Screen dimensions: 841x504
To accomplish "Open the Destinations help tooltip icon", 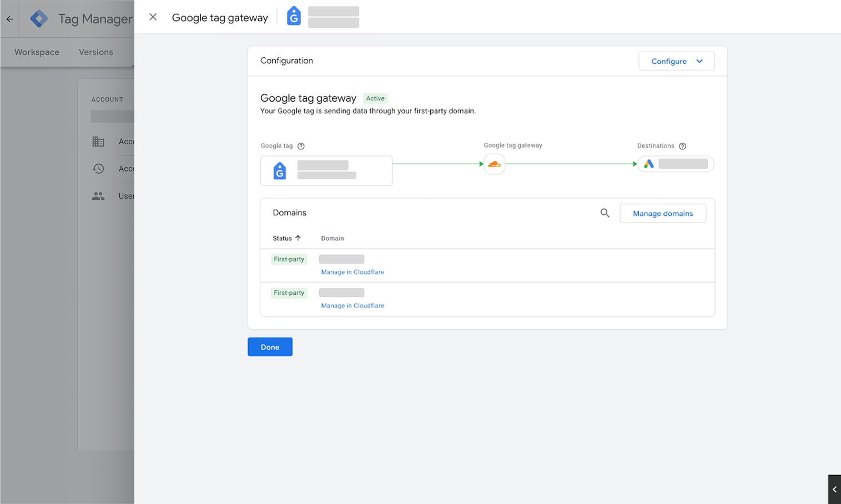I will (683, 145).
